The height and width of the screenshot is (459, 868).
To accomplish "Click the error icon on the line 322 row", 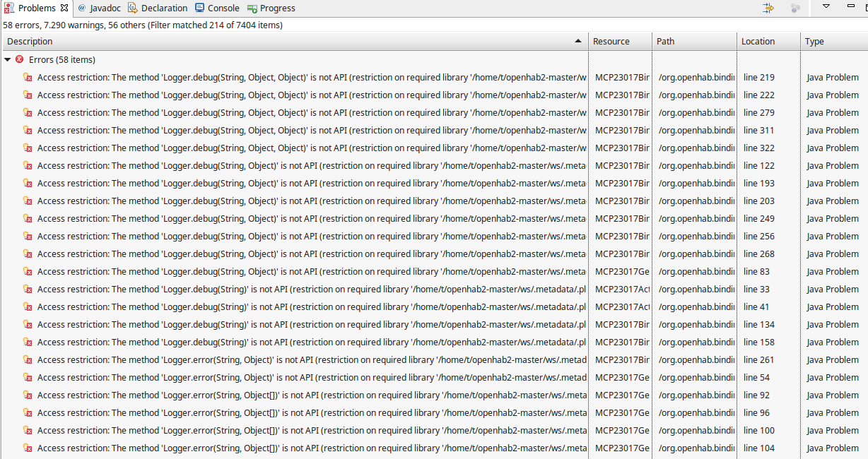I will 28,148.
